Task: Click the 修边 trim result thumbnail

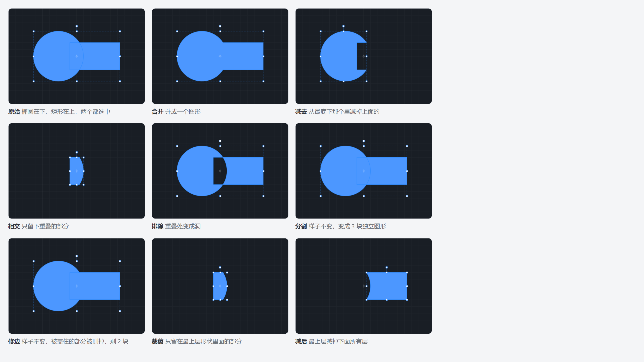Action: click(x=77, y=286)
